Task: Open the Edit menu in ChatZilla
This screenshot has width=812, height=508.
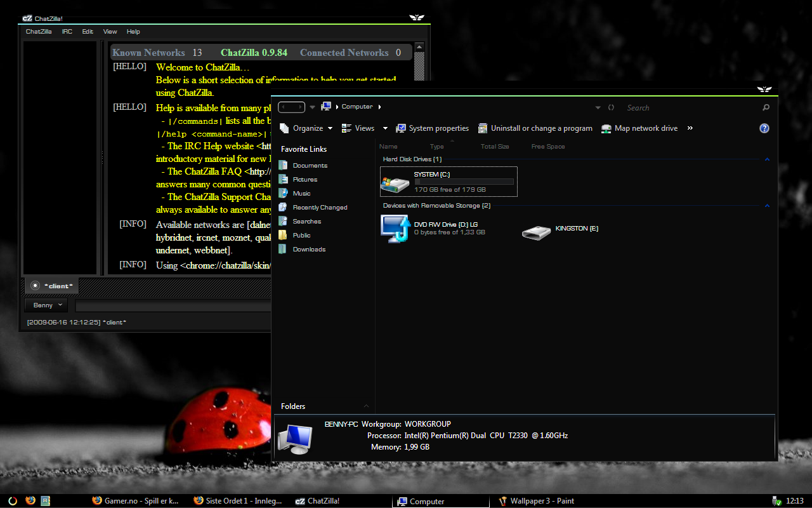Action: (88, 32)
